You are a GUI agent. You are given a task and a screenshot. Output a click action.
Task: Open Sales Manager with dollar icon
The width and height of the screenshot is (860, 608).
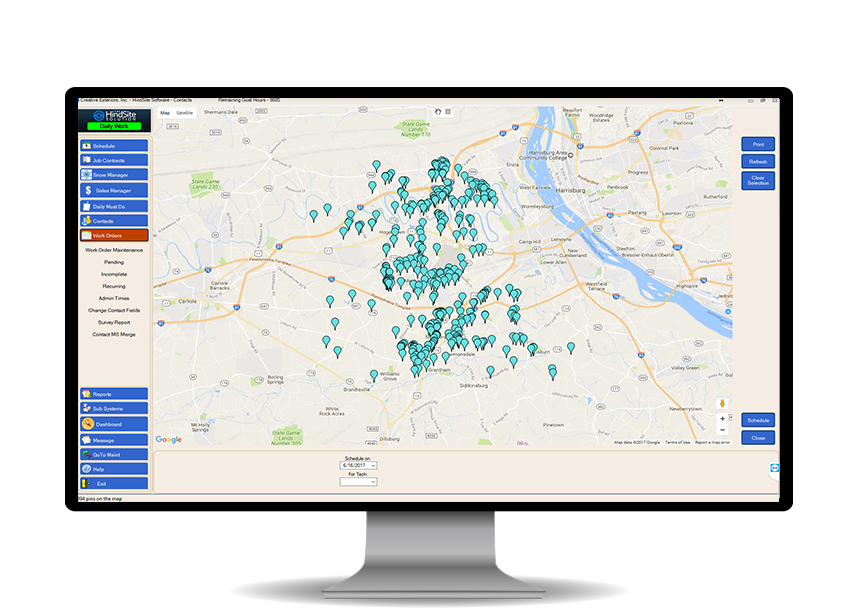(x=114, y=190)
